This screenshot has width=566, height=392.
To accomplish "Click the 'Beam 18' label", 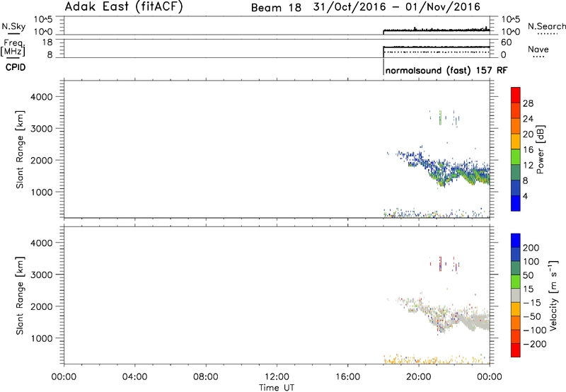I will tap(276, 8).
